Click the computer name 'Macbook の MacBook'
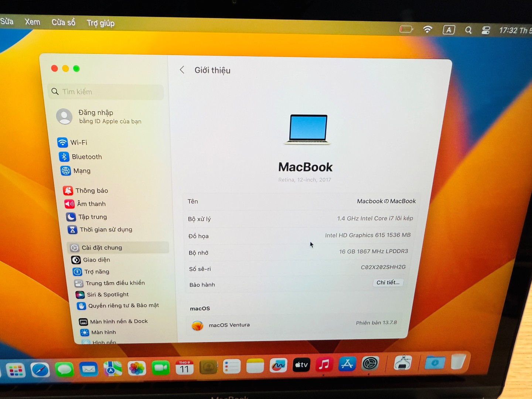The image size is (532, 399). click(x=386, y=201)
